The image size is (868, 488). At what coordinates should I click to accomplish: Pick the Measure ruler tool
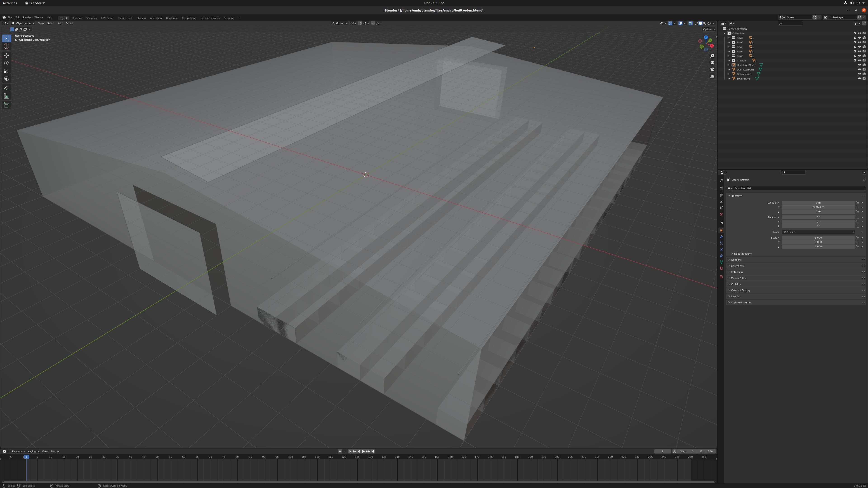(6, 96)
